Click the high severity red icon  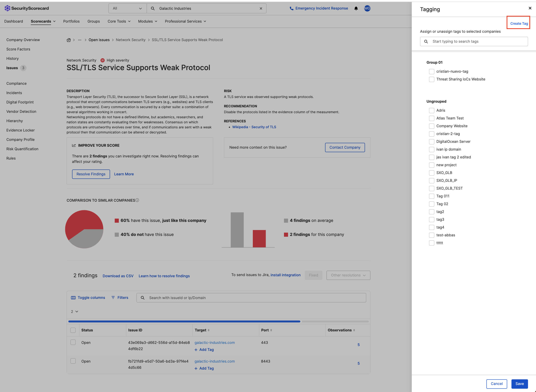point(102,60)
